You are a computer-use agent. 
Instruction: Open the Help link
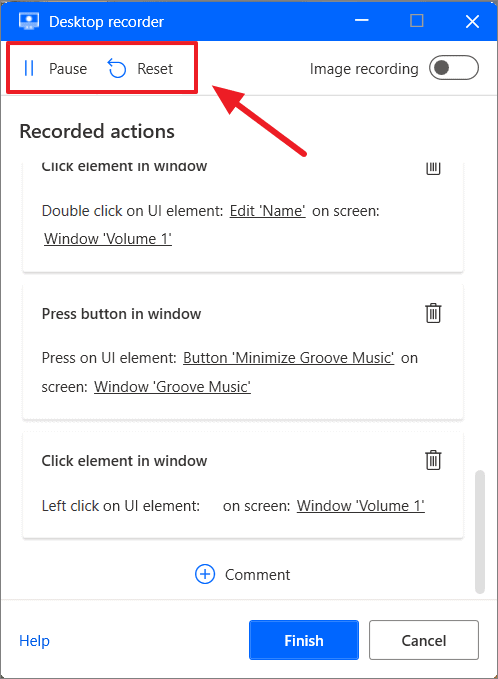[34, 640]
